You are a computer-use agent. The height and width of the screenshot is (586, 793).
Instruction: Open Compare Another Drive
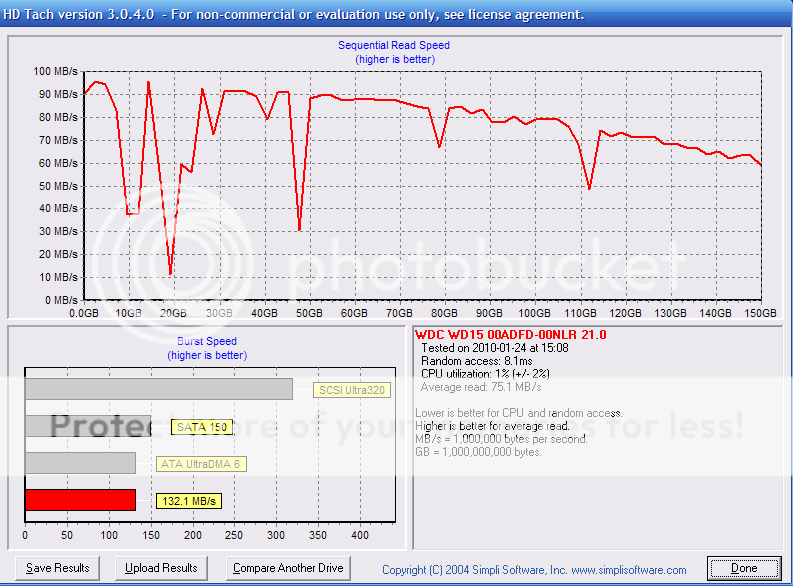(x=288, y=568)
